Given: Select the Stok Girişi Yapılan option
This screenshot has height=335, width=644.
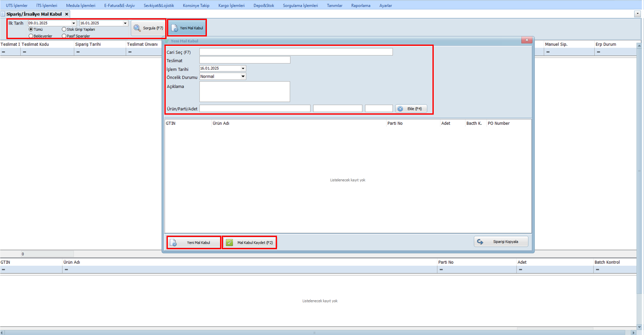Looking at the screenshot, I should [x=64, y=29].
